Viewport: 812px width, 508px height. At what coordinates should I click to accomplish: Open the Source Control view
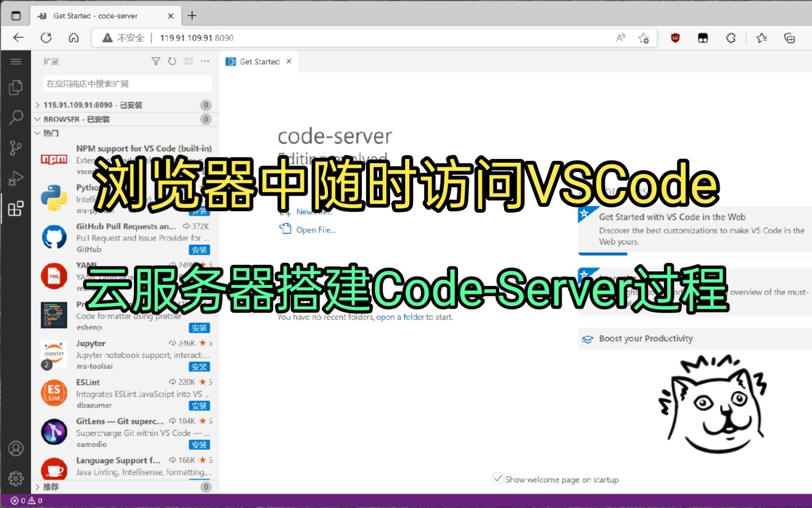(16, 148)
